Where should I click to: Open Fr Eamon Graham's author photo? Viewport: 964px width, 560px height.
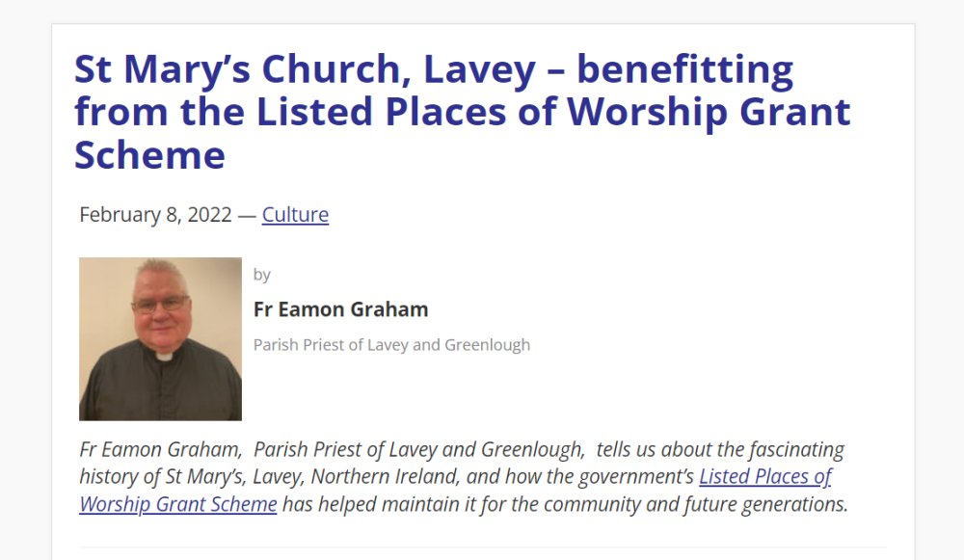(x=160, y=338)
